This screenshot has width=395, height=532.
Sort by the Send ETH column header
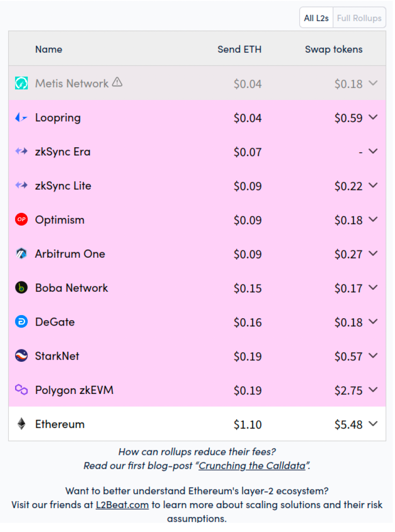point(239,50)
